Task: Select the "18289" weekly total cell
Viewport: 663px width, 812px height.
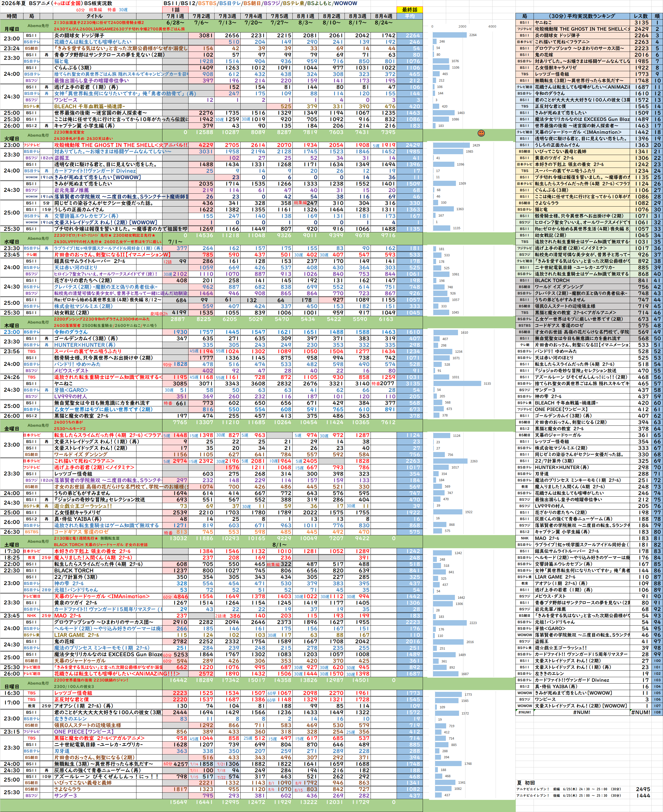Action: [204, 680]
